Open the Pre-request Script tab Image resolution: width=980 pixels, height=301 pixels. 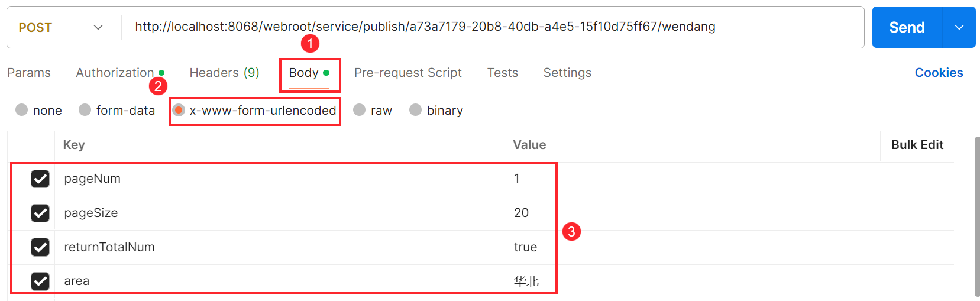[407, 73]
